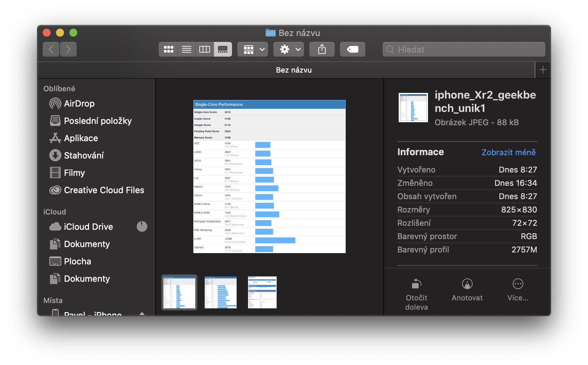
Task: Click the Filmy film strip icon
Action: pos(55,173)
